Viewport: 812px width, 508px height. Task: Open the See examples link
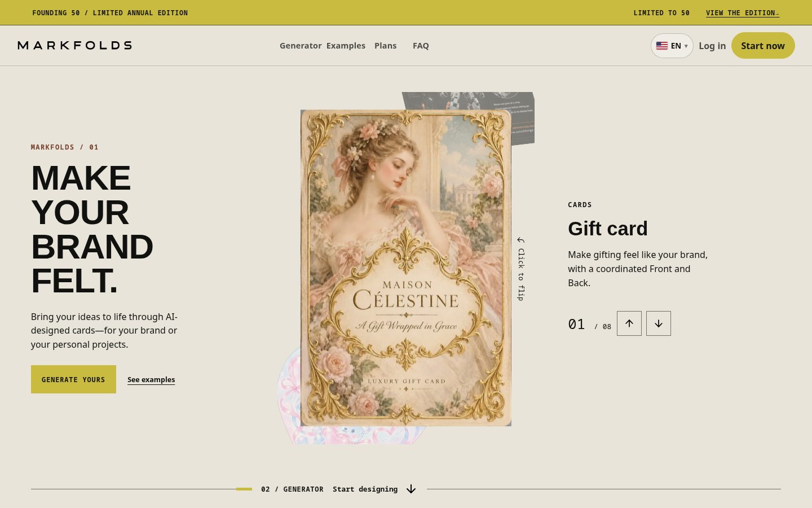[x=151, y=380]
